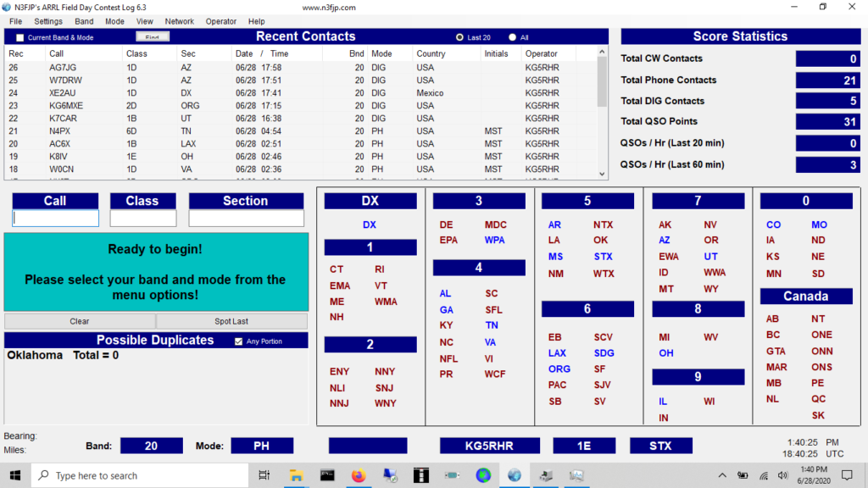Toggle the Any Portion checkbox

pyautogui.click(x=239, y=341)
